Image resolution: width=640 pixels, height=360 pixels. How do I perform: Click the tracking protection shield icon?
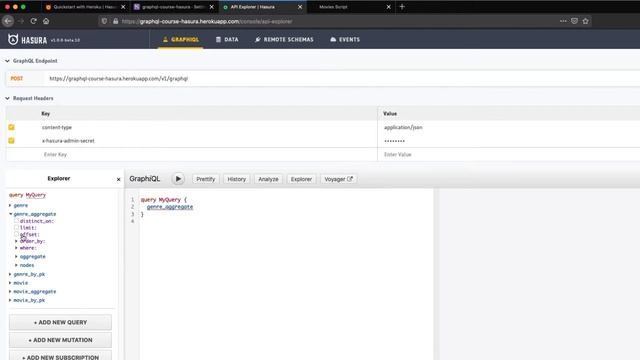[104, 21]
